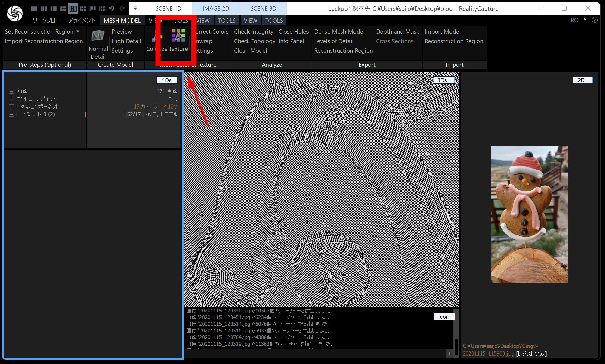Toggle the 1Ds view label

167,80
